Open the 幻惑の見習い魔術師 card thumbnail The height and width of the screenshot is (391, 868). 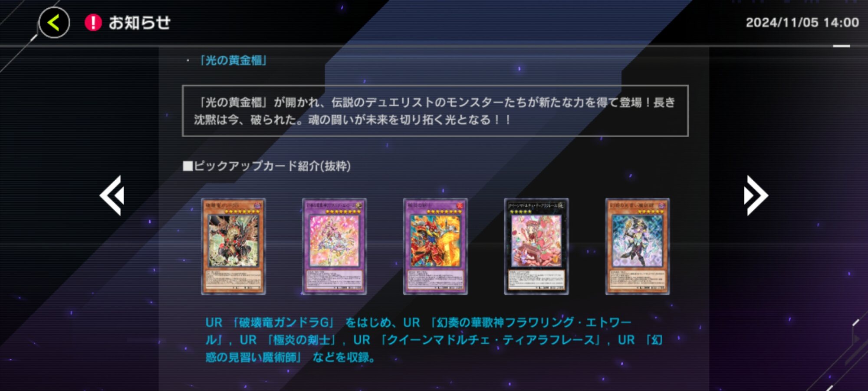638,246
